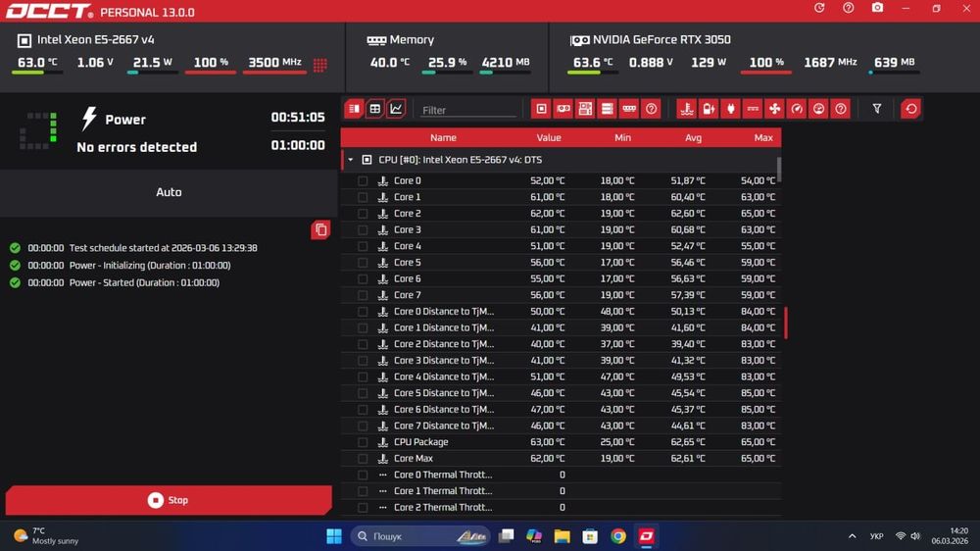980x551 pixels.
Task: Switch to the list view layout icon
Action: (x=354, y=109)
